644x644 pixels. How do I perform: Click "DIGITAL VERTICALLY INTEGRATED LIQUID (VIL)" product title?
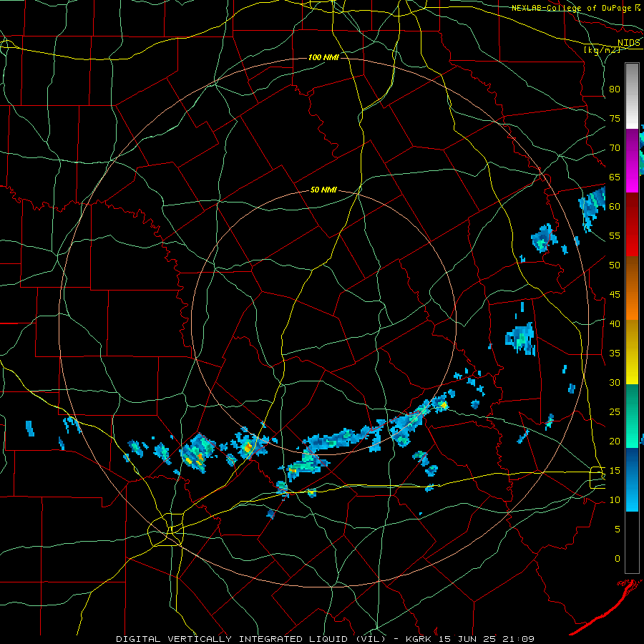pos(251,639)
